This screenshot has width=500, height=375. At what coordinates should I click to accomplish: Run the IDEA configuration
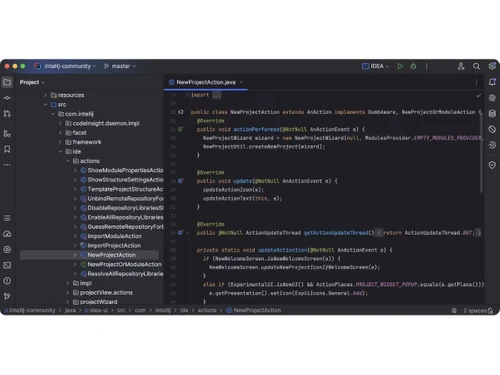tap(400, 66)
